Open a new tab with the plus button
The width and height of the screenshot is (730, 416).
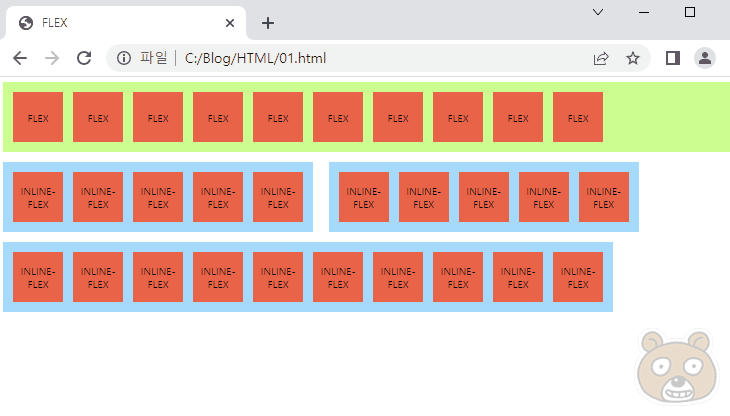pyautogui.click(x=268, y=23)
